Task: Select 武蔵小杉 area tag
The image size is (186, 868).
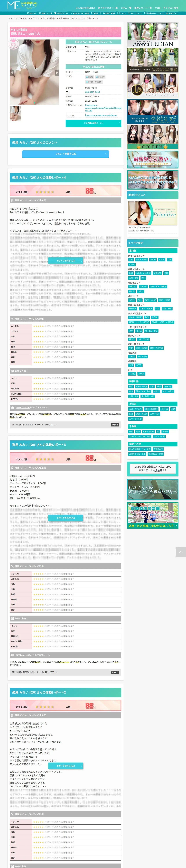Action: pos(168,387)
